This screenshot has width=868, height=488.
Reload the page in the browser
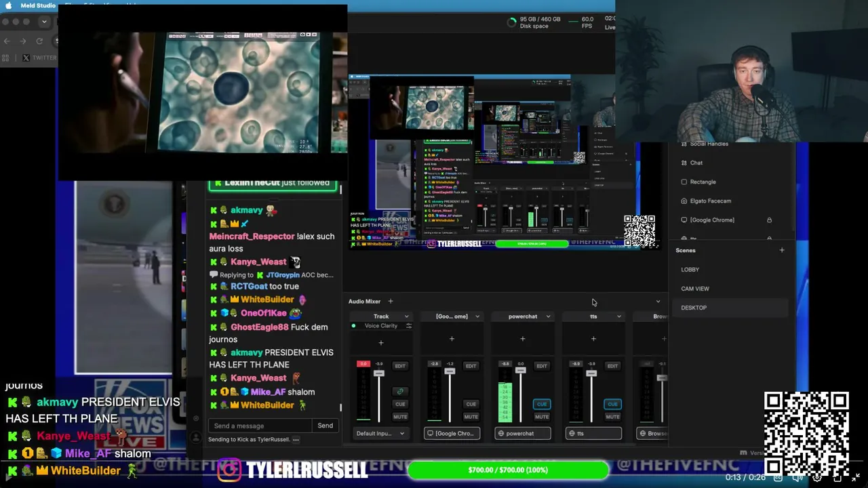[39, 41]
